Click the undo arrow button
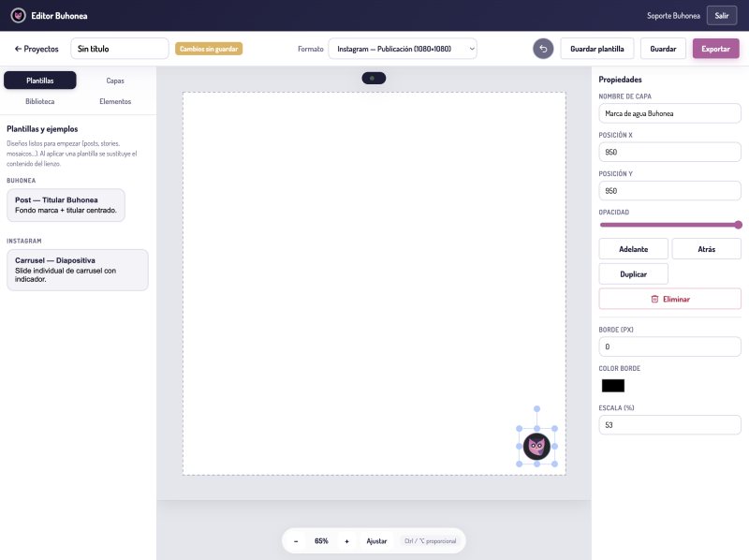 (543, 49)
